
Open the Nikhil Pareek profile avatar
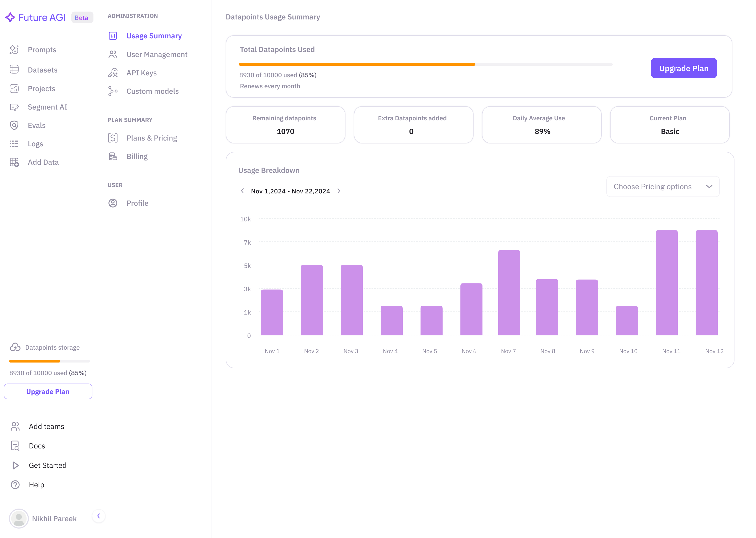[x=19, y=519]
